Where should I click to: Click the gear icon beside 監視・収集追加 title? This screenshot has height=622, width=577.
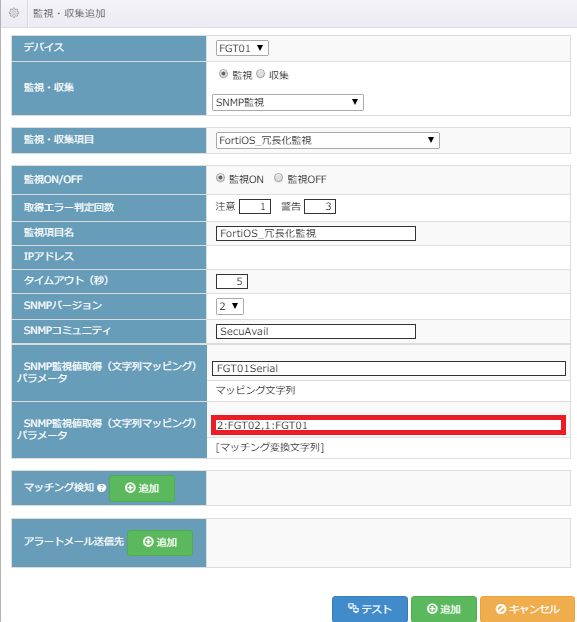click(x=14, y=13)
